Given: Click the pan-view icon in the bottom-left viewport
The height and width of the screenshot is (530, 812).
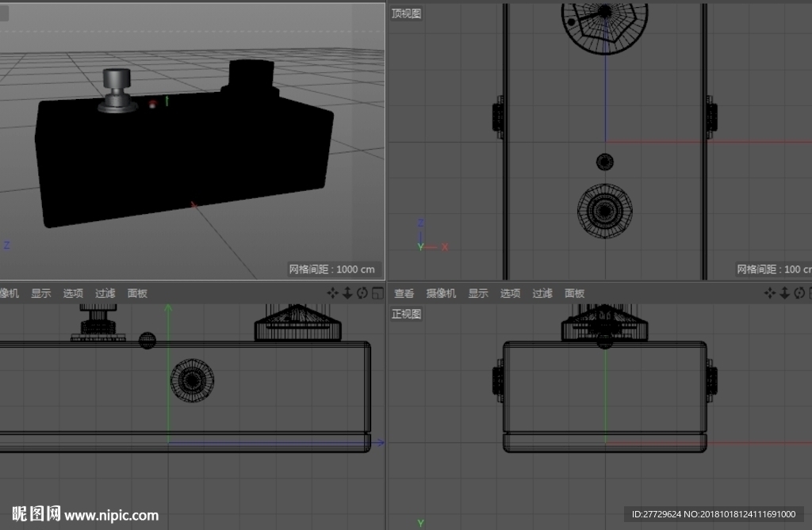Looking at the screenshot, I should click(x=332, y=293).
